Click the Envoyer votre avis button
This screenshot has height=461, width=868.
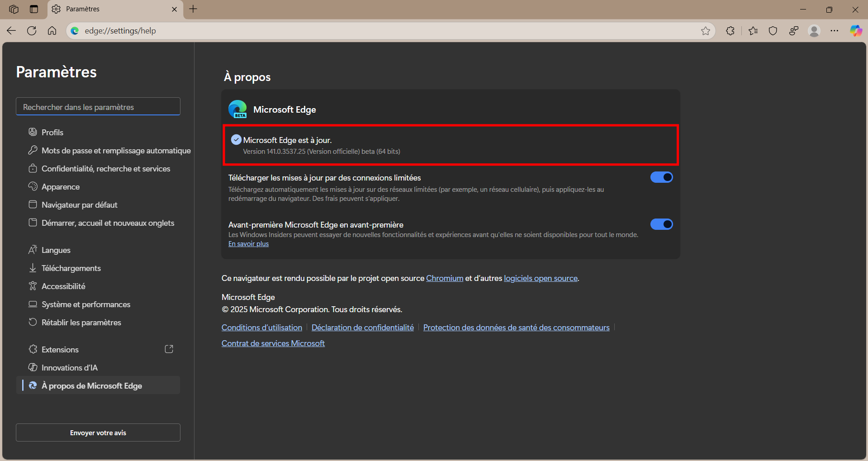click(x=98, y=432)
